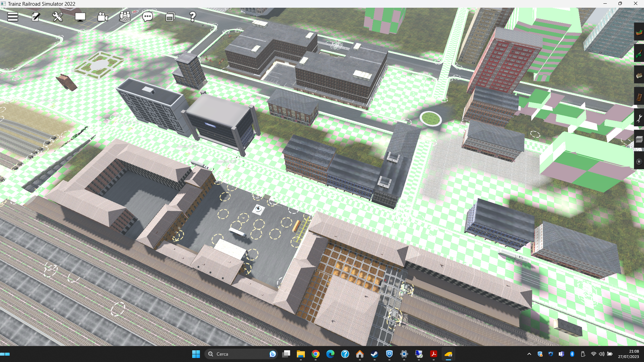Open the Help question mark
This screenshot has width=644, height=362.
click(193, 17)
